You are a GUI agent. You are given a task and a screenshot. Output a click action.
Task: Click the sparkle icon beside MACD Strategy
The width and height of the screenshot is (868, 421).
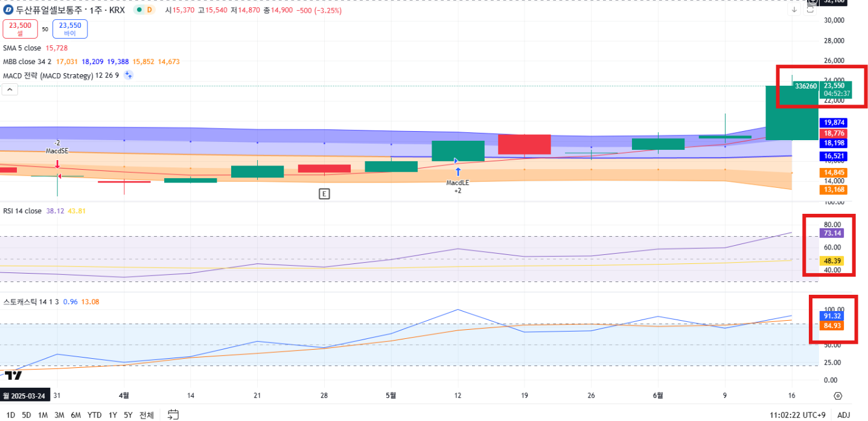pos(129,76)
